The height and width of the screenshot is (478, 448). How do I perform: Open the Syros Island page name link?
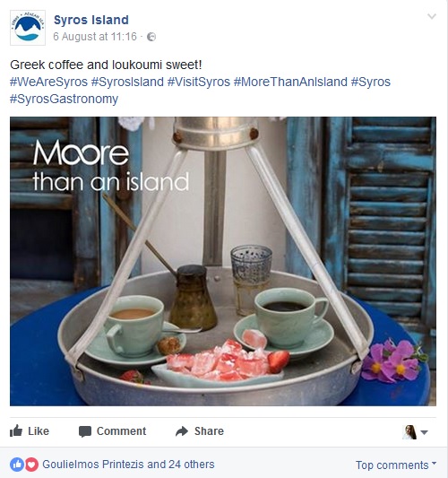click(x=91, y=20)
